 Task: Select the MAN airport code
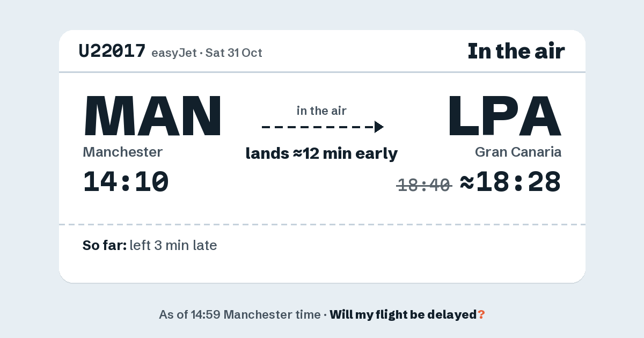click(x=153, y=115)
